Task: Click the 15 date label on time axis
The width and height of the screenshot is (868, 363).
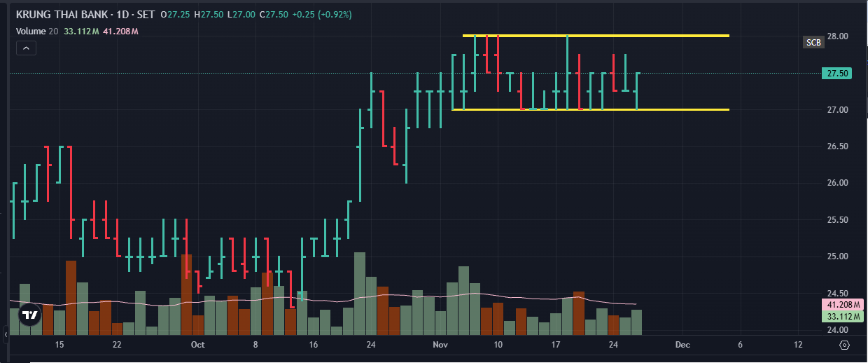Action: (x=59, y=345)
